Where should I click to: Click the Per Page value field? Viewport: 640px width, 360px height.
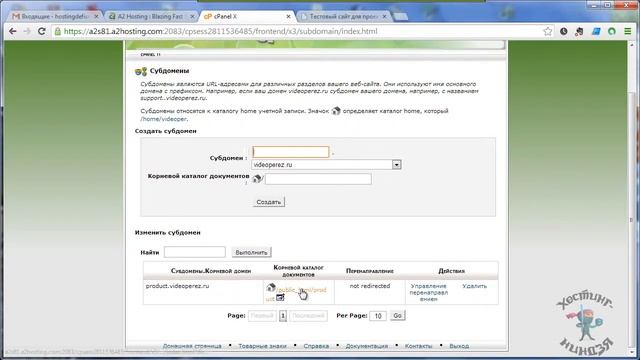(378, 316)
